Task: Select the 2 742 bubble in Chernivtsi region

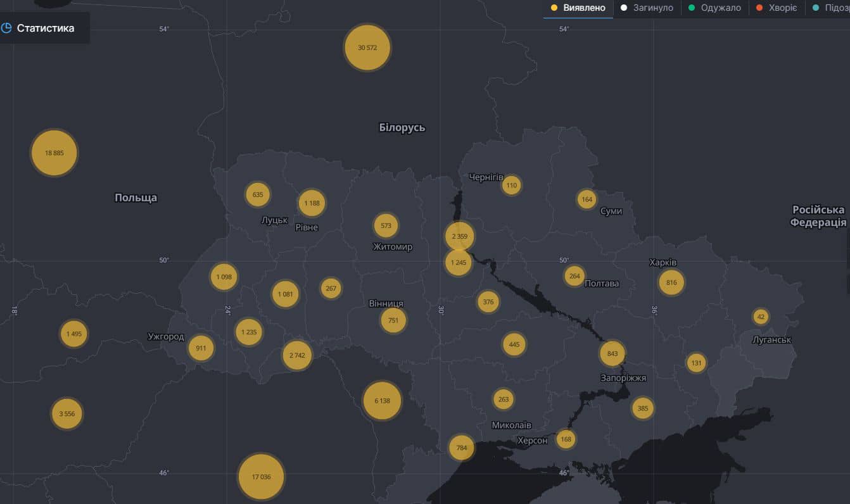Action: pos(296,355)
